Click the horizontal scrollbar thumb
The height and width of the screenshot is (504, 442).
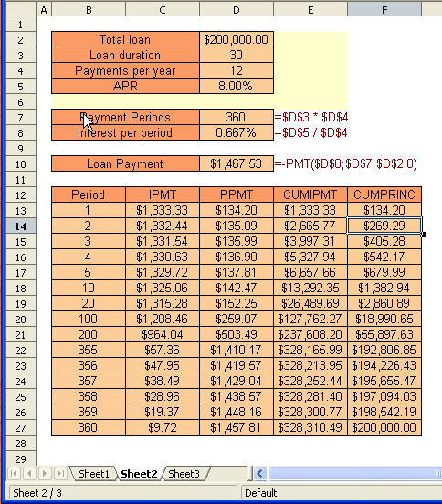(x=355, y=474)
